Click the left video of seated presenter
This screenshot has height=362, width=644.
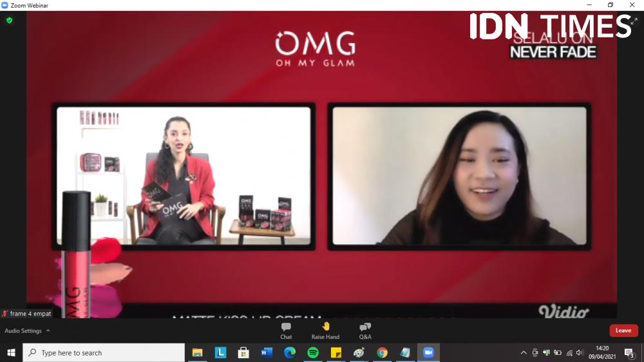click(x=184, y=176)
